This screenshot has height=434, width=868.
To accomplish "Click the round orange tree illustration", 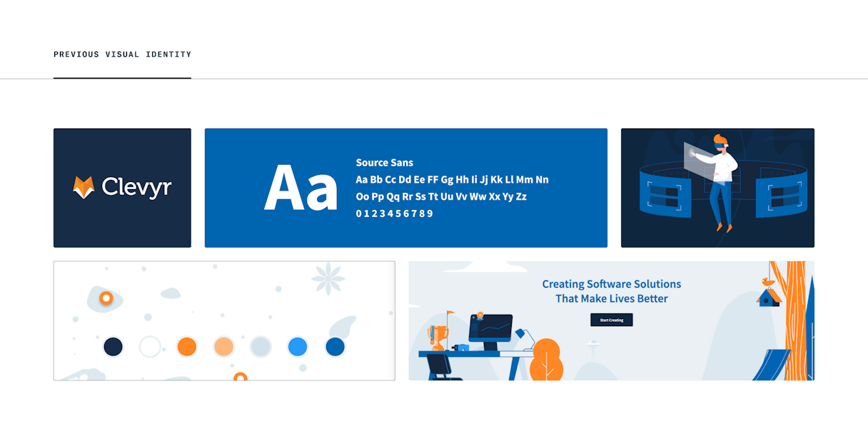I will pyautogui.click(x=546, y=359).
